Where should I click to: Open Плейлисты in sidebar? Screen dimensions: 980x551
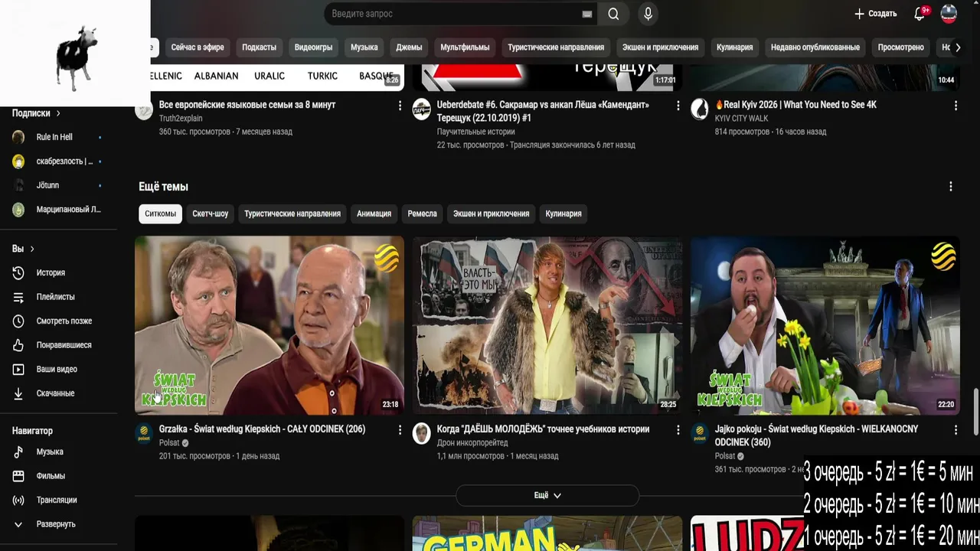point(57,297)
